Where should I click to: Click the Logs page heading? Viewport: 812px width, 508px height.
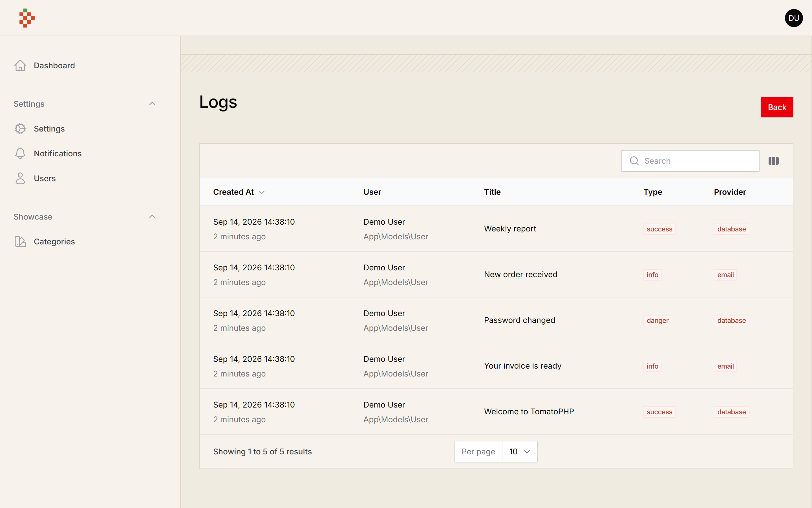(218, 102)
